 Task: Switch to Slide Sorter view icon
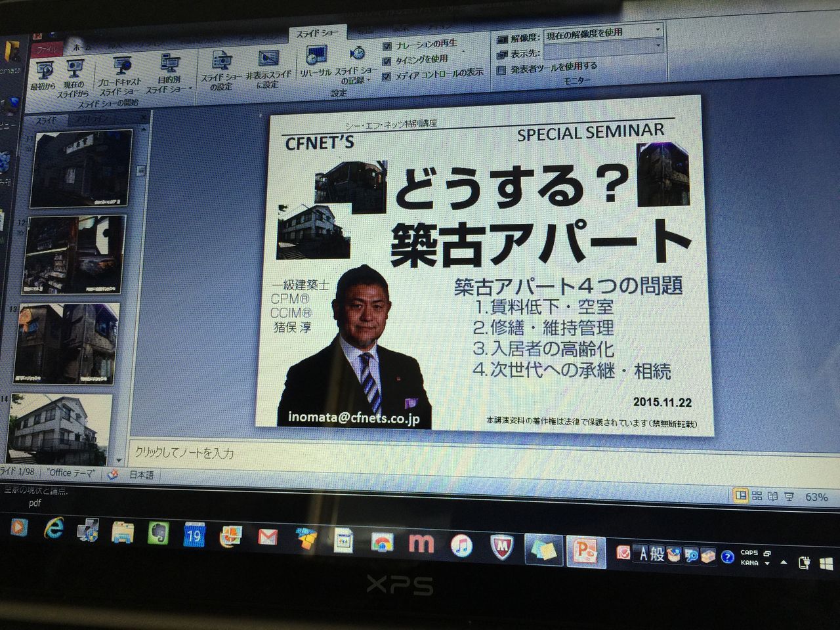pyautogui.click(x=757, y=496)
